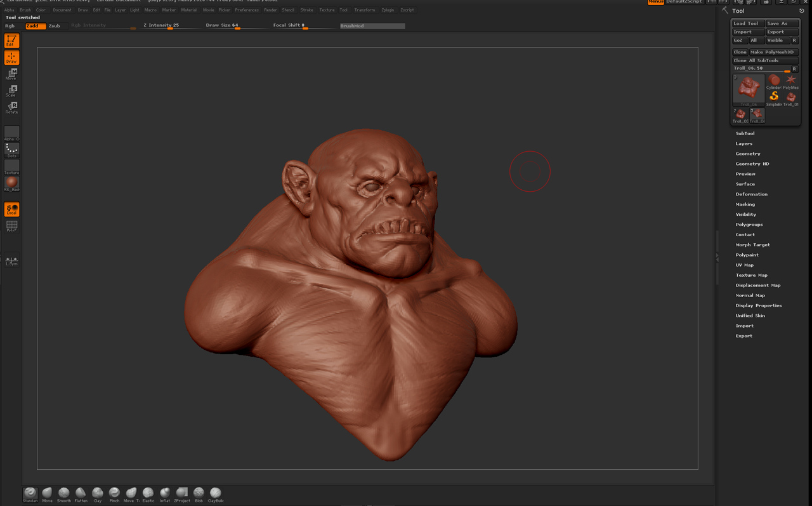812x506 pixels.
Task: Toggle PolyF polyframe display
Action: [x=11, y=226]
